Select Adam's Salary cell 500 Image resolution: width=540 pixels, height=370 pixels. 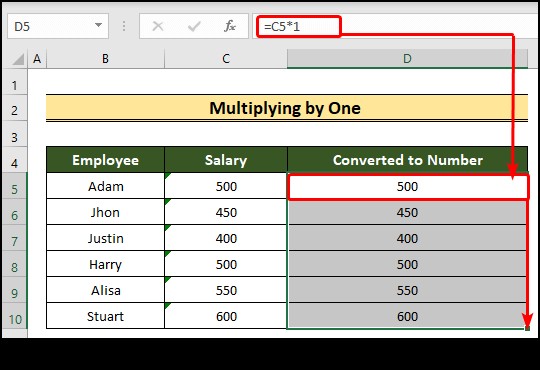point(226,186)
